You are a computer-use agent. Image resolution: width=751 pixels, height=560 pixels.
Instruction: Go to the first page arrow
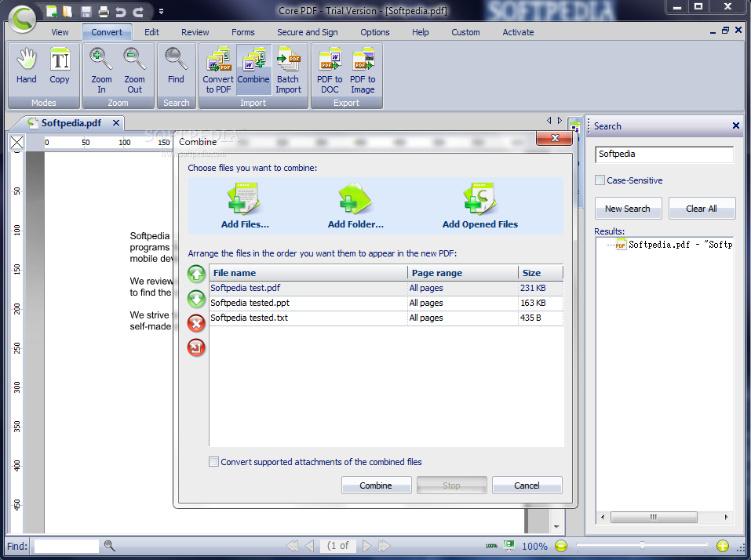coord(292,546)
